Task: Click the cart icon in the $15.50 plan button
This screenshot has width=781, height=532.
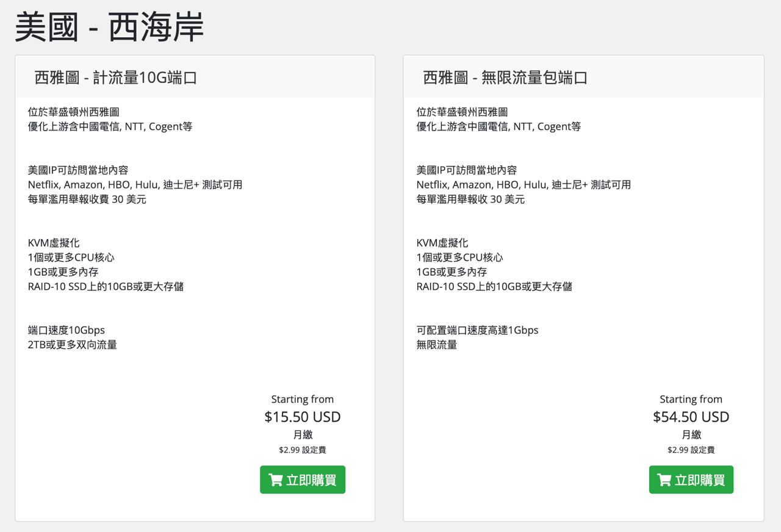Action: (x=275, y=480)
